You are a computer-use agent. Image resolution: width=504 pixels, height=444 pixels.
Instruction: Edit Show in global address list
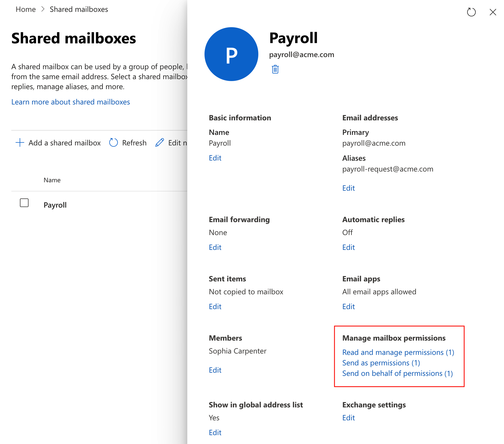pos(215,432)
